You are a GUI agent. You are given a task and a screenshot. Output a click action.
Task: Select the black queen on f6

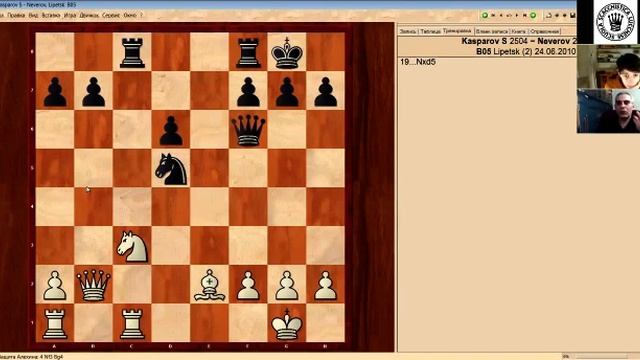pyautogui.click(x=248, y=129)
